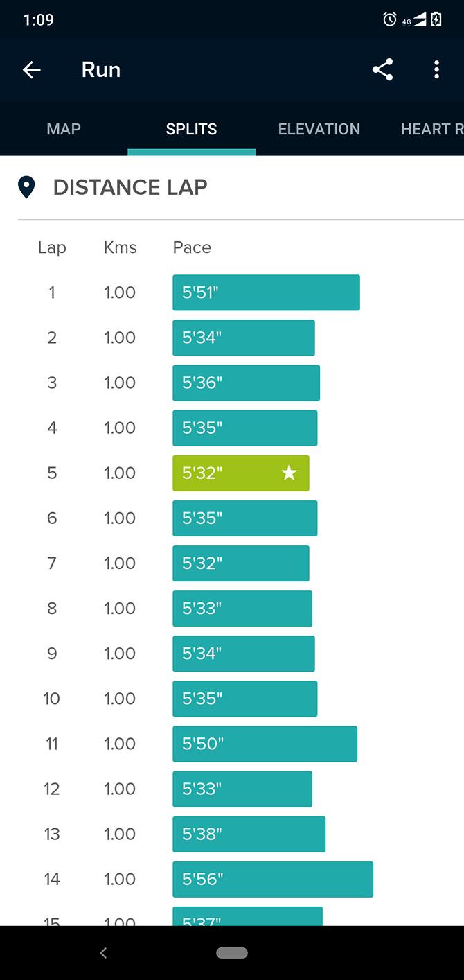Switch to the MAP tab
The height and width of the screenshot is (980, 464).
pos(64,129)
